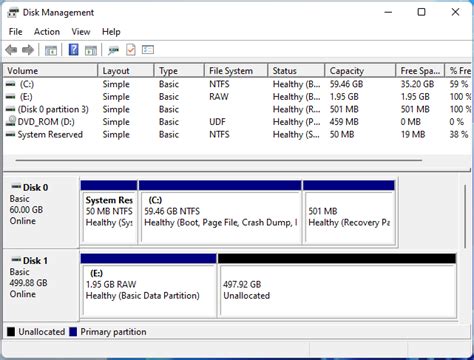Open the View menu

[x=81, y=32]
